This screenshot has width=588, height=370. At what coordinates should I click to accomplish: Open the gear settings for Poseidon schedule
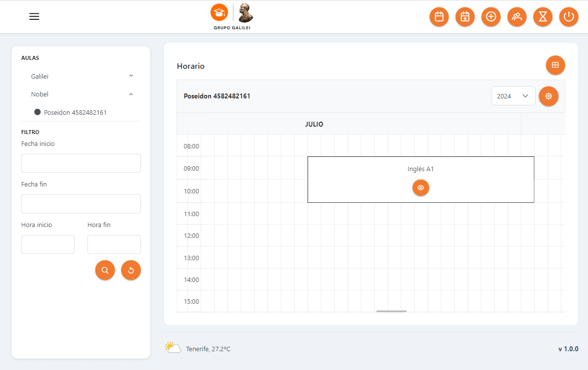(548, 96)
